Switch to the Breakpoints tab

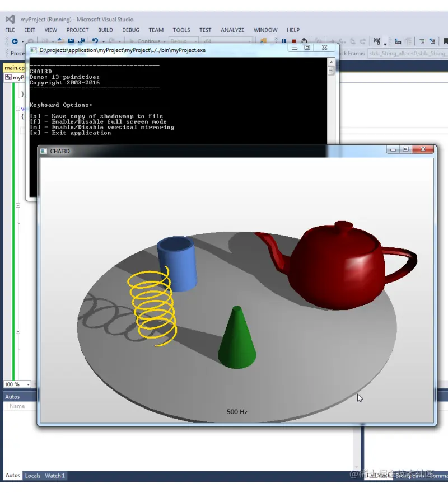pos(409,476)
